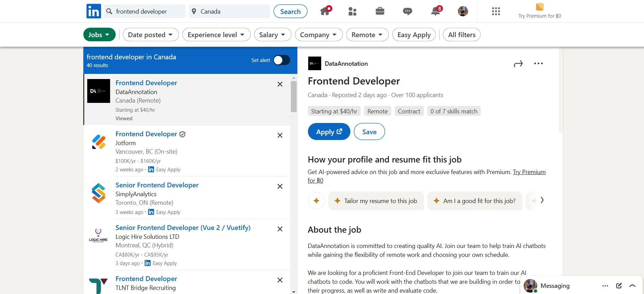Click the Canada location field
644x294 pixels.
[230, 11]
